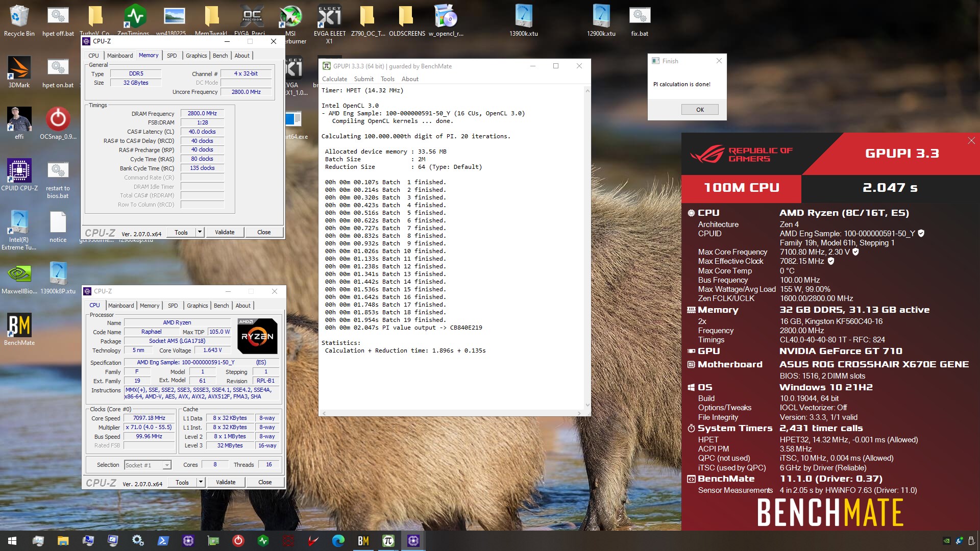The height and width of the screenshot is (551, 980).
Task: Open the 13900k8P.xtu desktop file
Action: [x=58, y=278]
